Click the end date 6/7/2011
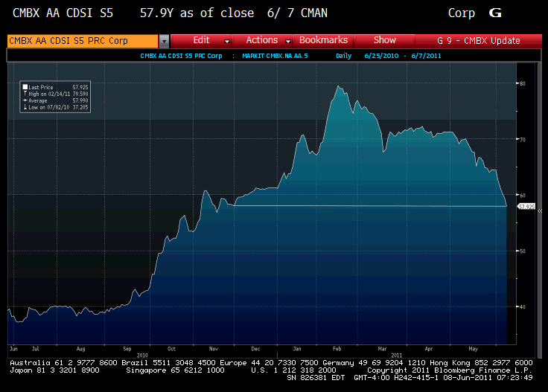548x392 pixels. (x=426, y=56)
